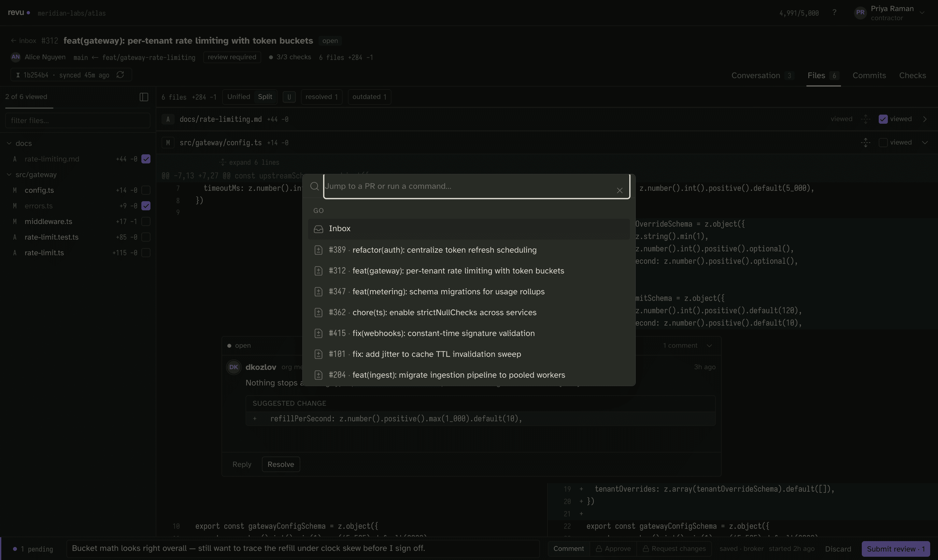Toggle viewed checkbox on src/gateway/config.ts header
Viewport: 938px width, 560px height.
click(x=883, y=143)
